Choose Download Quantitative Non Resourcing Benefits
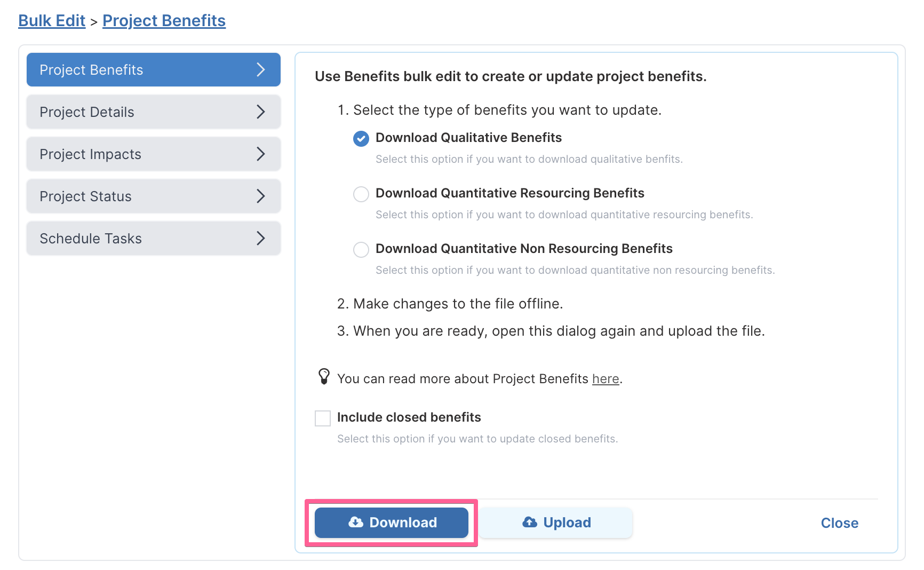 361,250
